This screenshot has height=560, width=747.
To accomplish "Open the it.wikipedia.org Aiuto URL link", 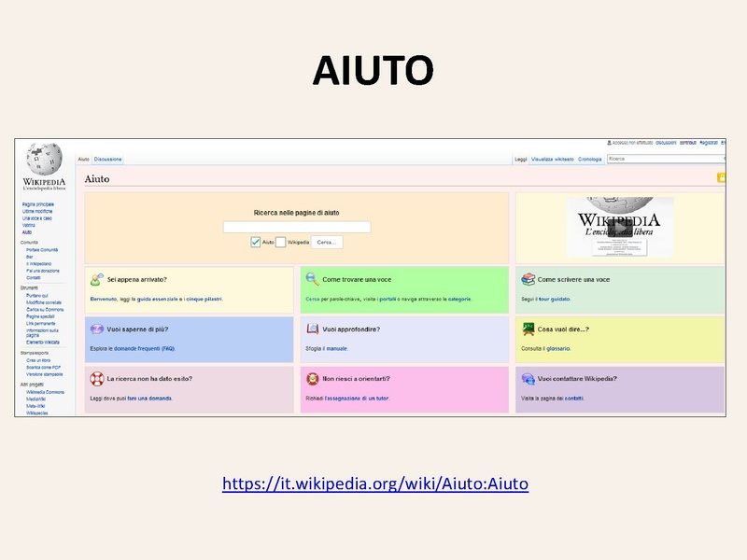I will click(x=375, y=483).
